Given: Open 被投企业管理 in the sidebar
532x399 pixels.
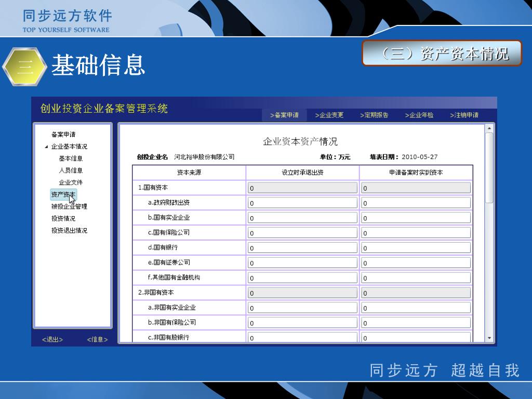Looking at the screenshot, I should click(69, 207).
